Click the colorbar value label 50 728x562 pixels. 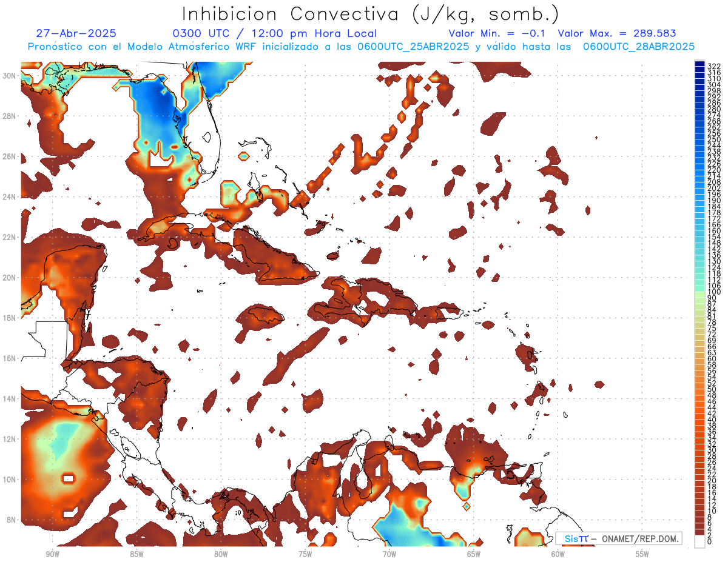(x=712, y=389)
